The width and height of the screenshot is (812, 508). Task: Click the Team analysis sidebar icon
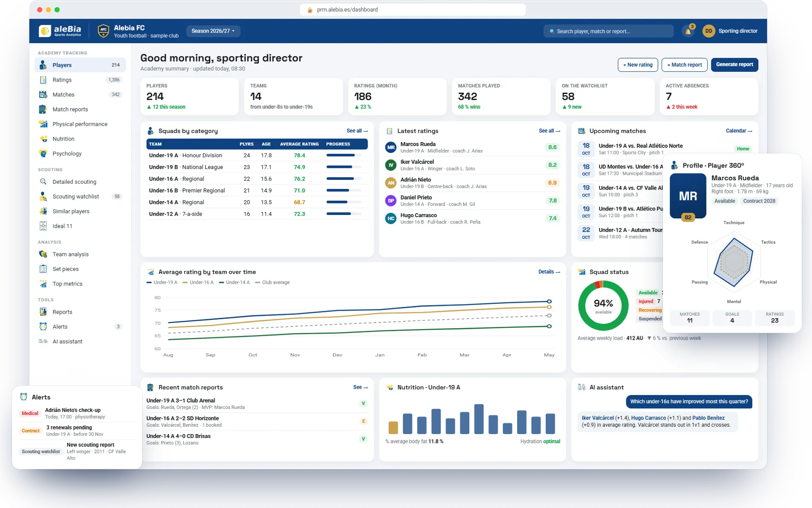pyautogui.click(x=43, y=254)
